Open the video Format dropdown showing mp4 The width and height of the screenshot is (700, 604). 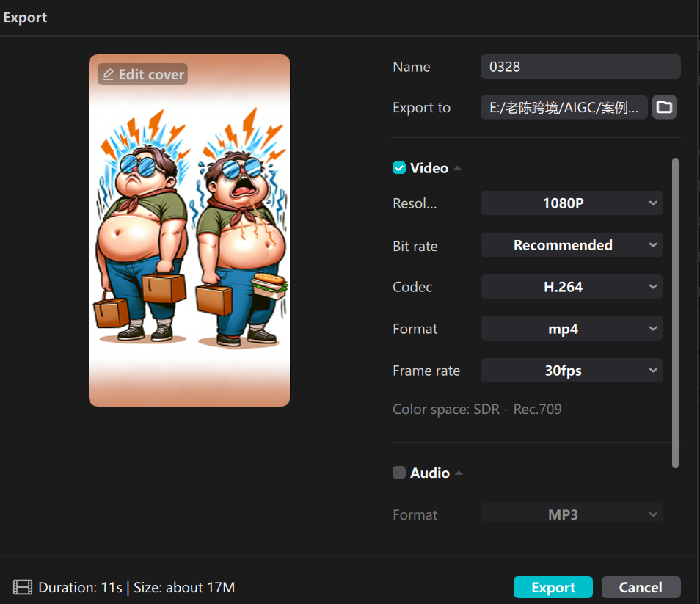point(572,329)
